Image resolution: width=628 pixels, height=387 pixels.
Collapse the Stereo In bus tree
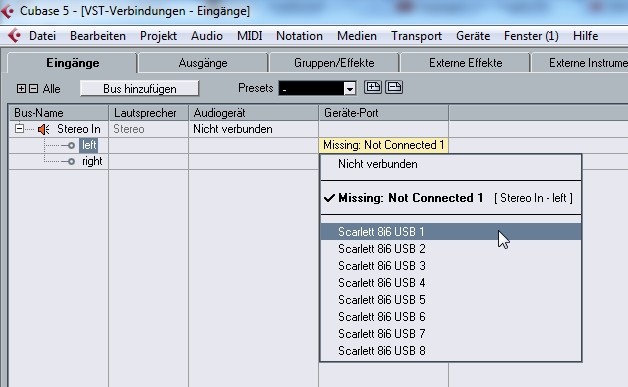(x=19, y=129)
